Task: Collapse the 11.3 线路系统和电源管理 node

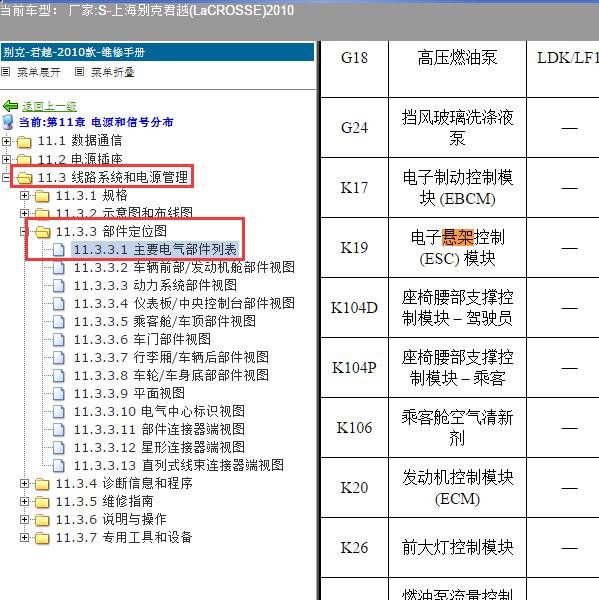Action: (6, 177)
